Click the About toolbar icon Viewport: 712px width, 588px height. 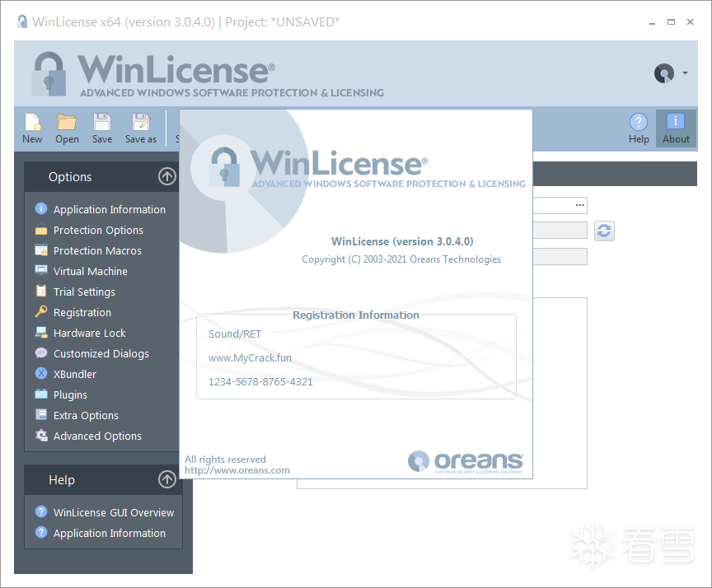[676, 122]
